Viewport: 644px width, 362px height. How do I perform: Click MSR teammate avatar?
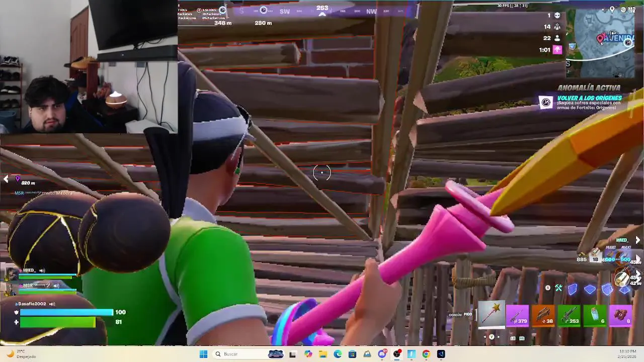click(11, 289)
